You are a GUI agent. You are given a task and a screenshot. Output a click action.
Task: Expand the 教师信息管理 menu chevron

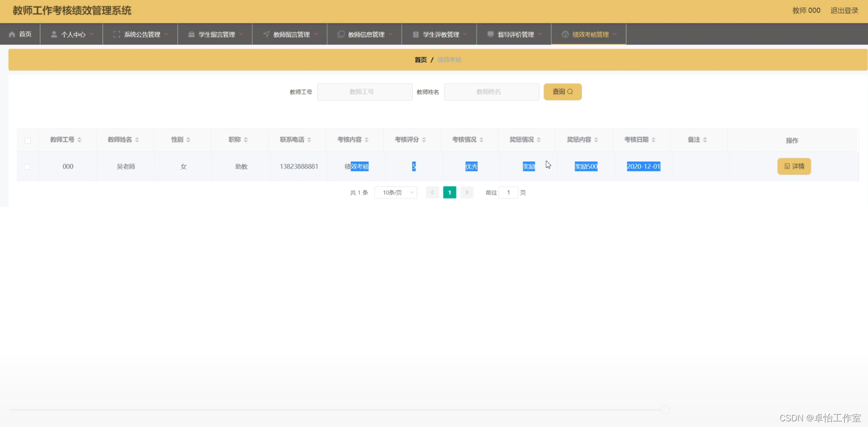tap(391, 34)
